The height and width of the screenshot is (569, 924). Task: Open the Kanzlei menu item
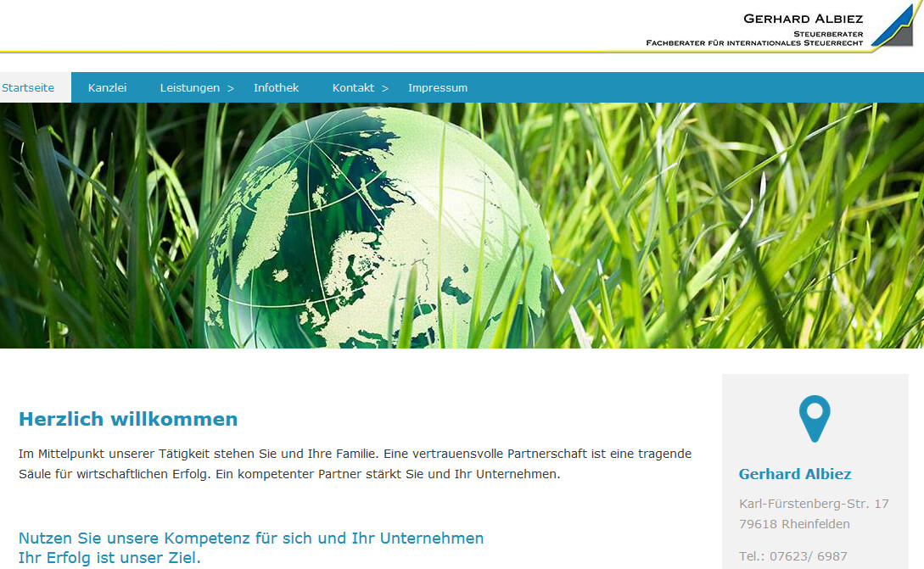[x=107, y=87]
